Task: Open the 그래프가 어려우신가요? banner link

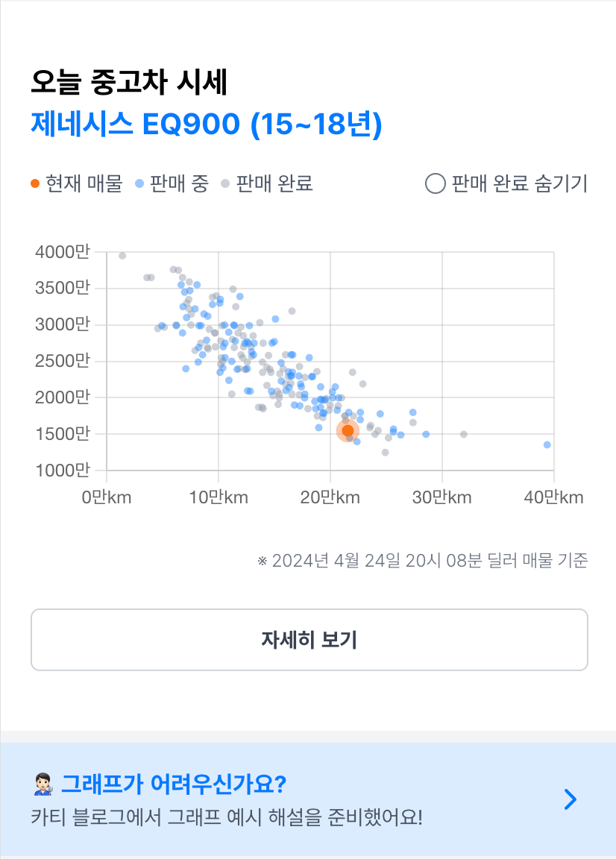Action: 308,799
